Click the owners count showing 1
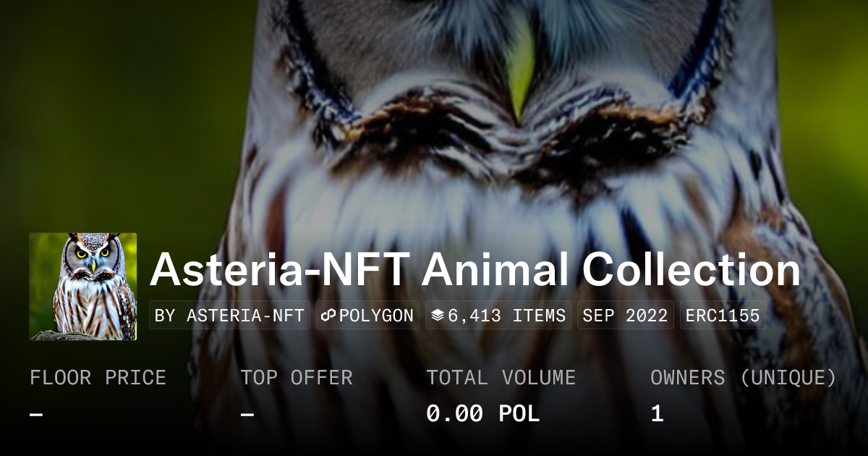868x456 pixels. (655, 413)
